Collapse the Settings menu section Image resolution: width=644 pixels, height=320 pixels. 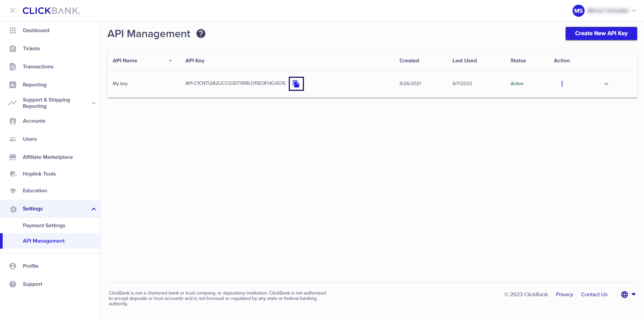(94, 209)
